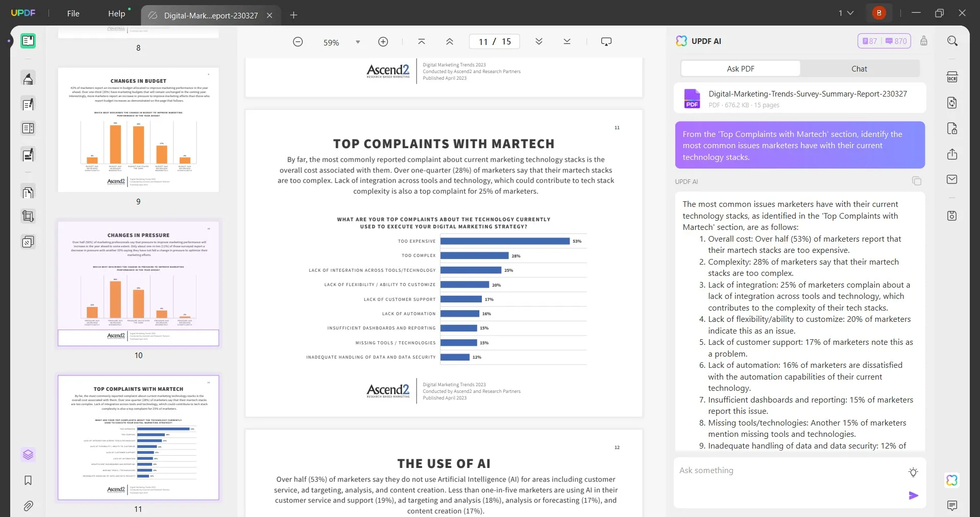Open the Fill and Sign form tool
The width and height of the screenshot is (980, 517).
click(28, 154)
